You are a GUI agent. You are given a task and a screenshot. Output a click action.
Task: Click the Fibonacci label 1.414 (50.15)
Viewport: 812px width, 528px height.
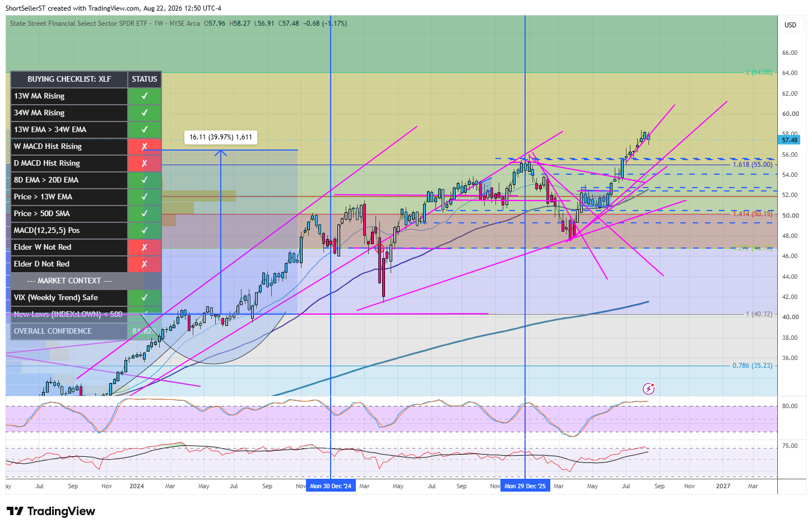pyautogui.click(x=753, y=214)
